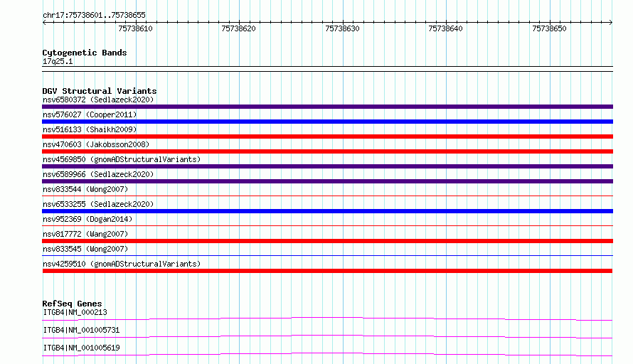Click the DGV Structural Variants track title
The height and width of the screenshot is (364, 633).
pos(100,91)
